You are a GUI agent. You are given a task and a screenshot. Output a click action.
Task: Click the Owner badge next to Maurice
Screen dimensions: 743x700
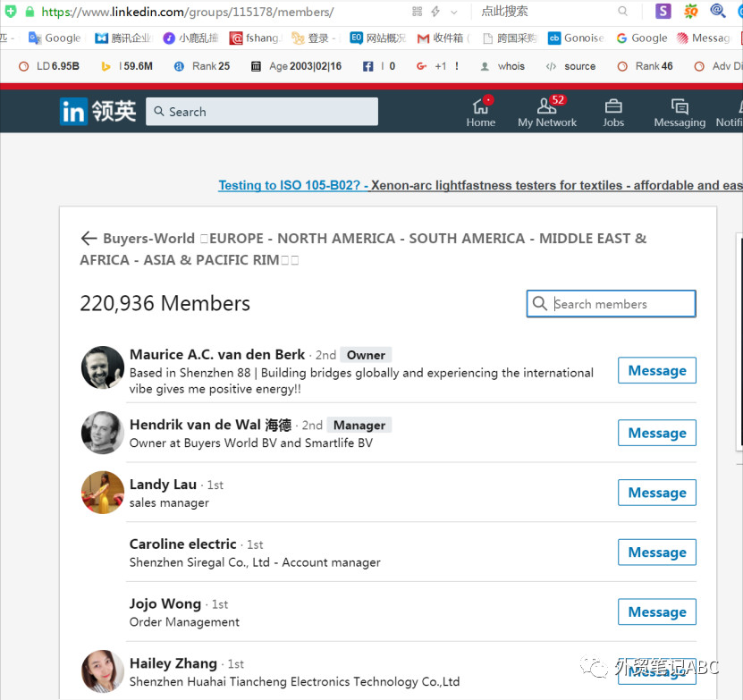point(366,355)
